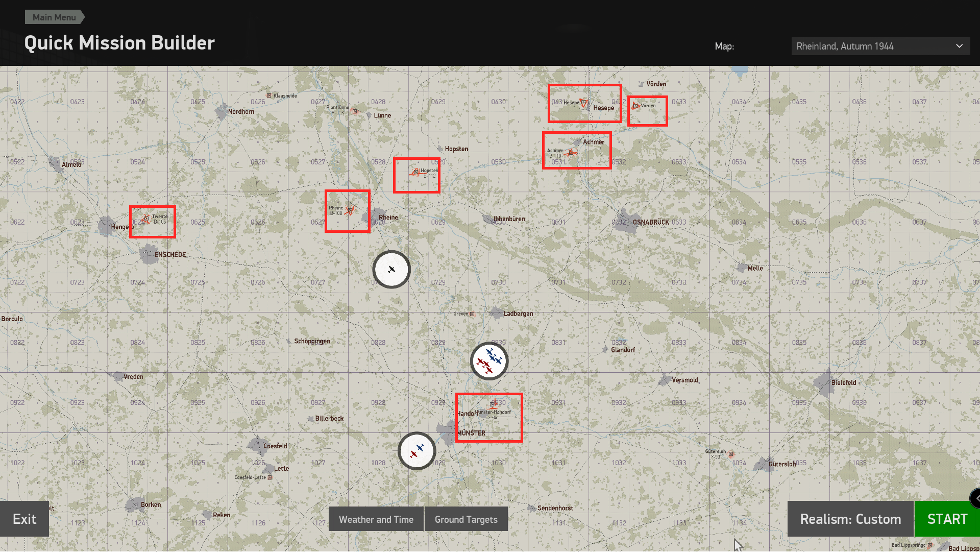The height and width of the screenshot is (554, 980).
Task: Open Realism: Custom settings
Action: point(850,519)
